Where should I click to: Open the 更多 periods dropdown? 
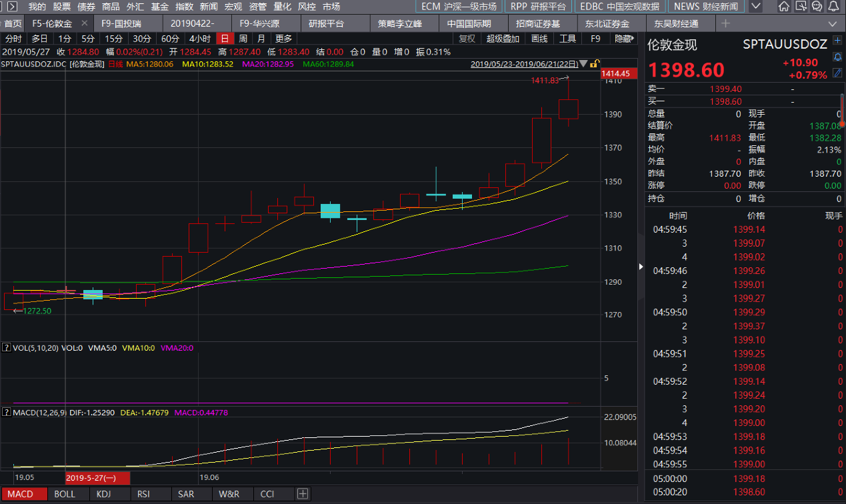(283, 39)
